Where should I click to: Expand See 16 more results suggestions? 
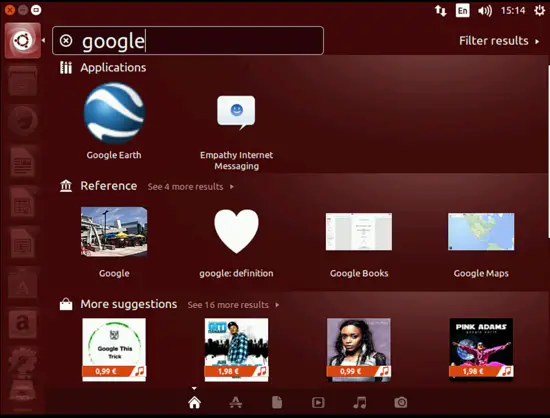(233, 305)
